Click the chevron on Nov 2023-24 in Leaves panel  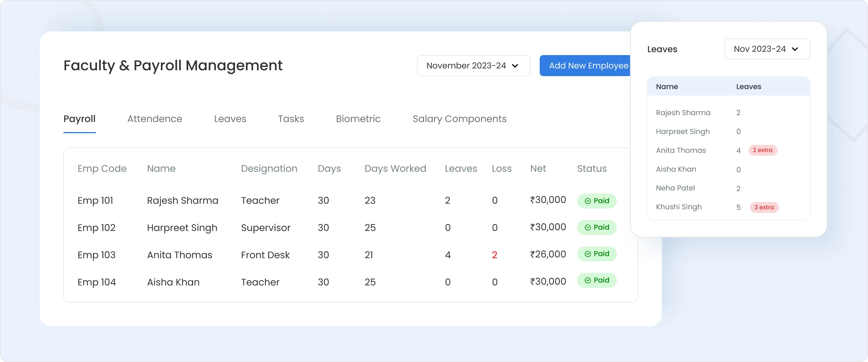(795, 49)
